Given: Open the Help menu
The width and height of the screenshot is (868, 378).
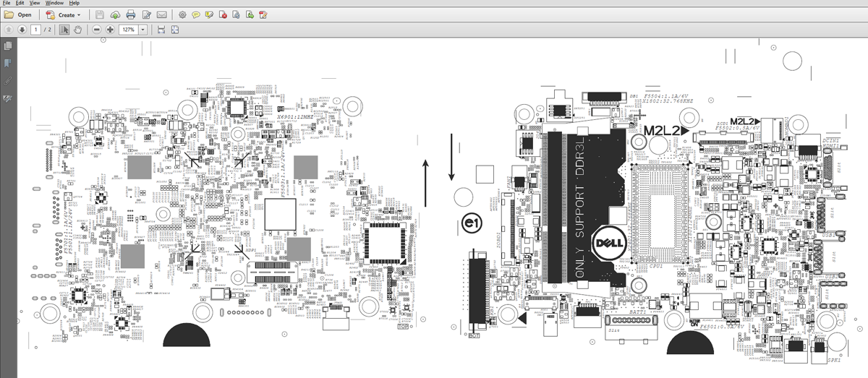Looking at the screenshot, I should [74, 3].
